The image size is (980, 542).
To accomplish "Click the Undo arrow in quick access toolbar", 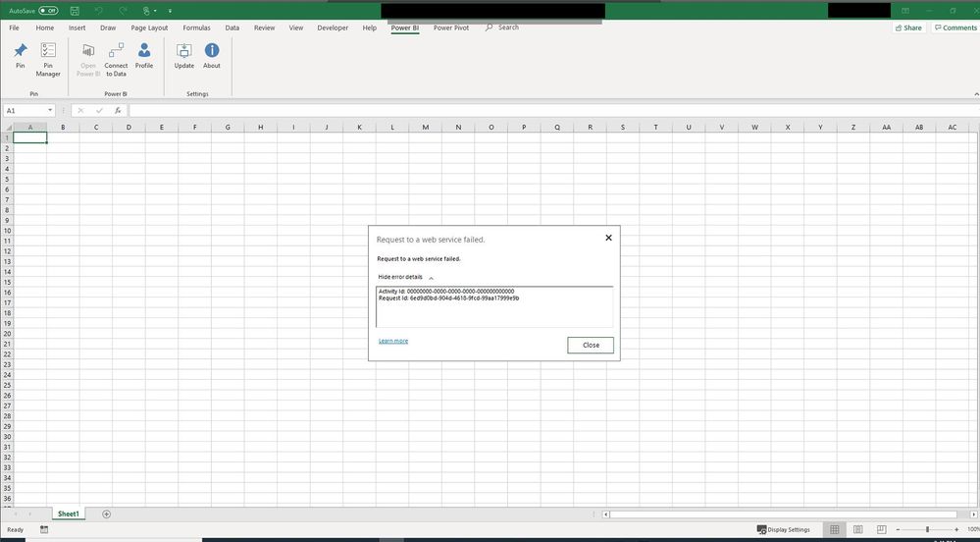I will coord(99,11).
